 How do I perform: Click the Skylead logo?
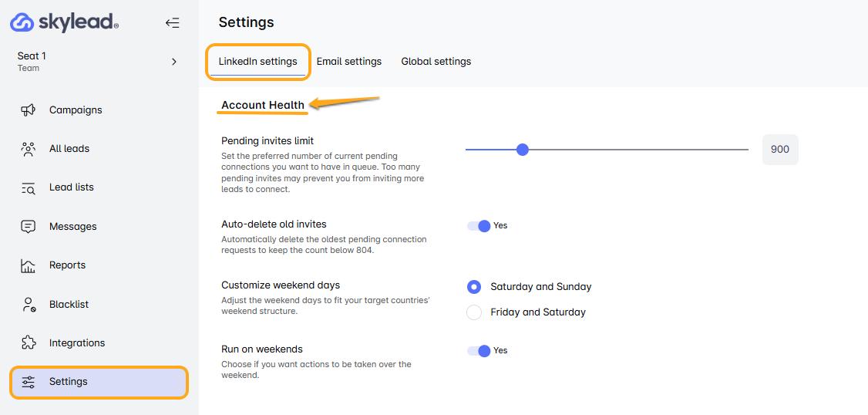(65, 22)
